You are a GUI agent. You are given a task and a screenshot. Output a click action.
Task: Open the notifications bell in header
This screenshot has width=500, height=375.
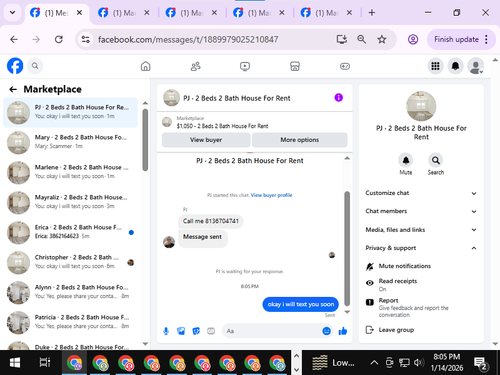[455, 66]
